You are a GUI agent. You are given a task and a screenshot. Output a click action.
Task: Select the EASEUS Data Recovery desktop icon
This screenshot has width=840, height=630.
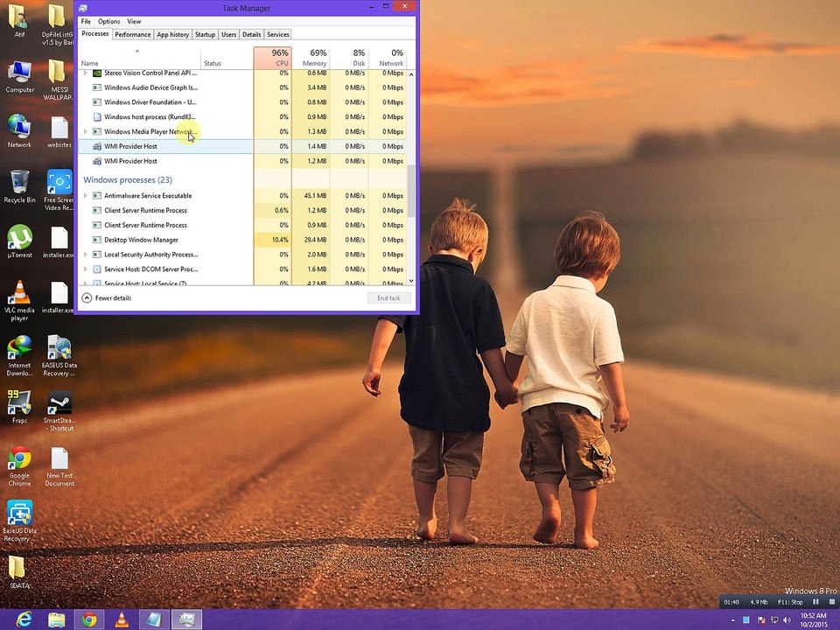pos(59,355)
